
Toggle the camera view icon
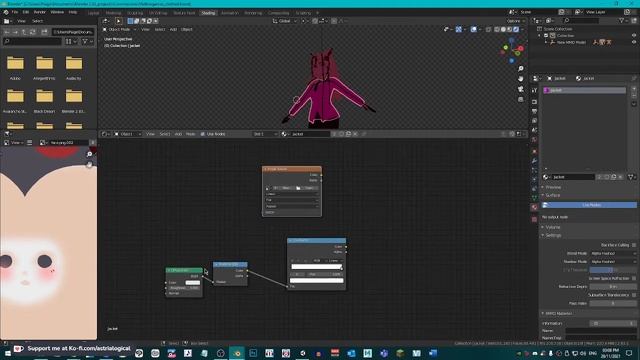tap(520, 89)
